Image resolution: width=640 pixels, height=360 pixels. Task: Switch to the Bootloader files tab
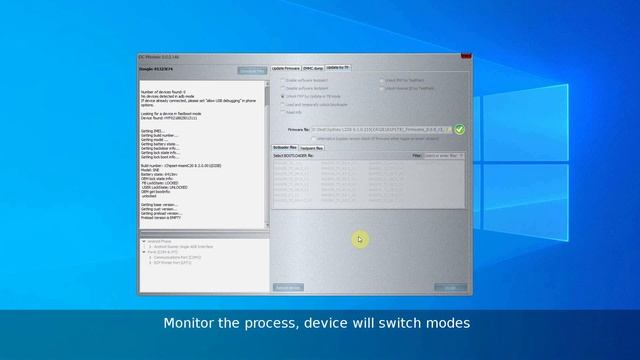coord(285,147)
